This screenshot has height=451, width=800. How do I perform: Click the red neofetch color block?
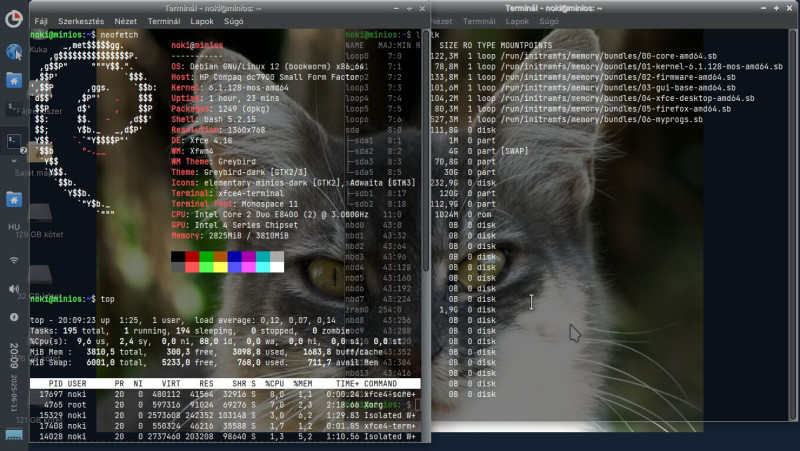coord(192,256)
